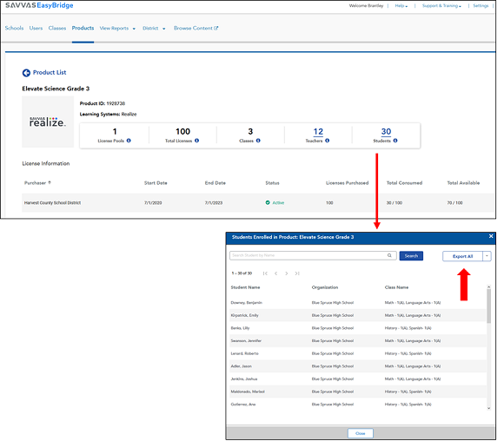
Task: Open the Support & Training dropdown
Action: pos(441,6)
